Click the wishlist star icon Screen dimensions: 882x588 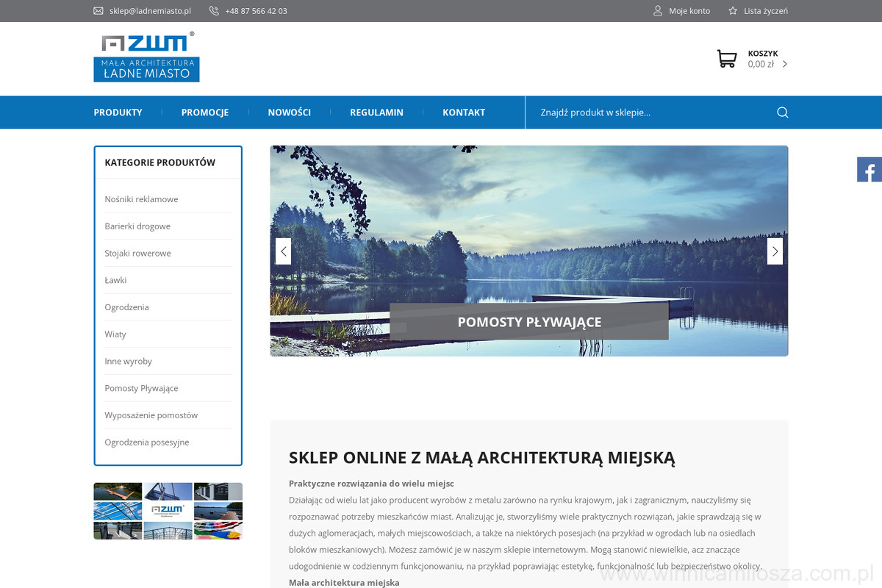pos(733,11)
